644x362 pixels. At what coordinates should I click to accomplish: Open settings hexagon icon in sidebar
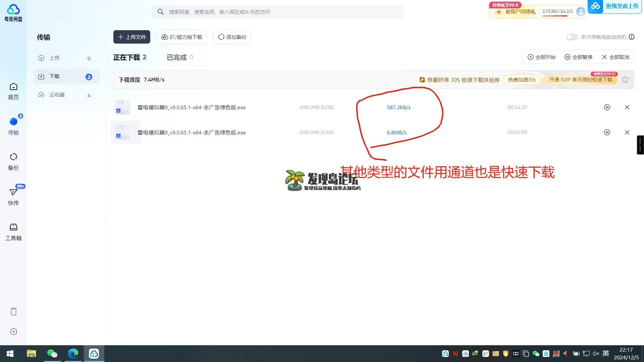point(13,331)
